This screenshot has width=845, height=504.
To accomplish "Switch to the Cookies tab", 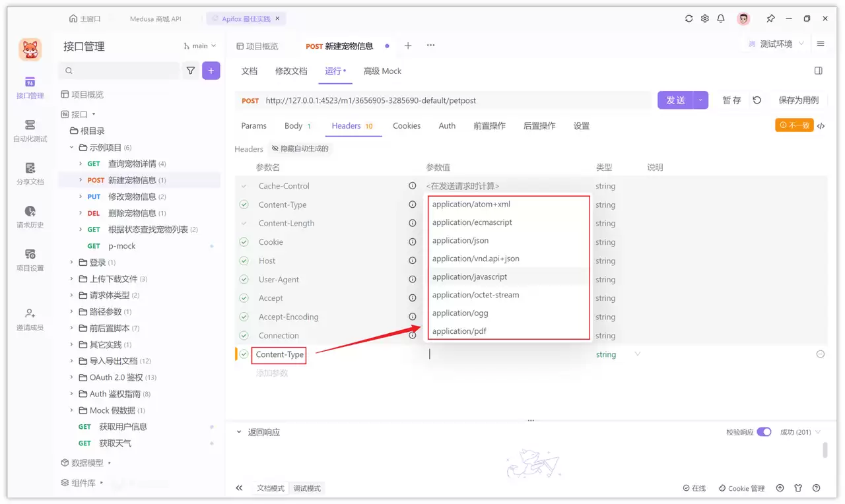I will (407, 126).
